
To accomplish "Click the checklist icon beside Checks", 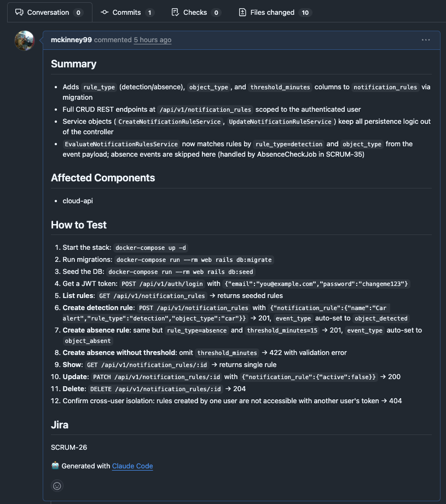I will click(x=175, y=12).
